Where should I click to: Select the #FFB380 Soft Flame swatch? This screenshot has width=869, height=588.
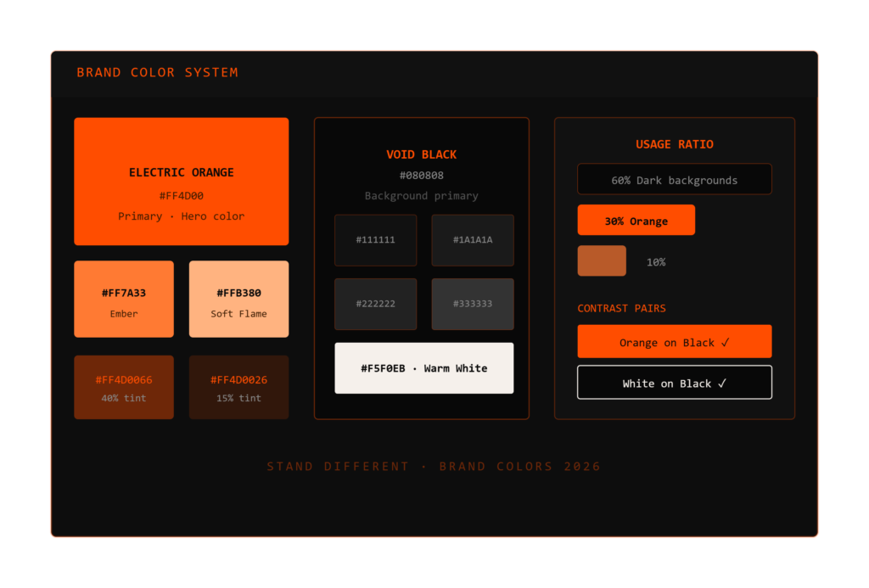(238, 300)
